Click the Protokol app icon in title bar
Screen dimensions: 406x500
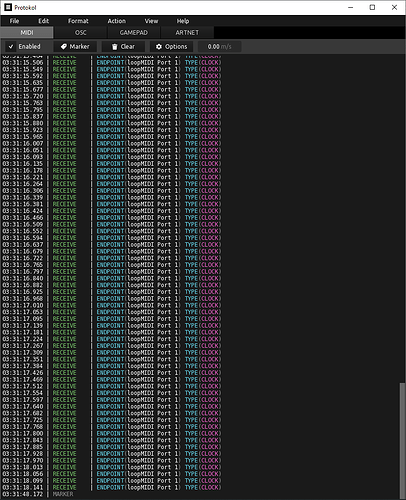click(8, 7)
